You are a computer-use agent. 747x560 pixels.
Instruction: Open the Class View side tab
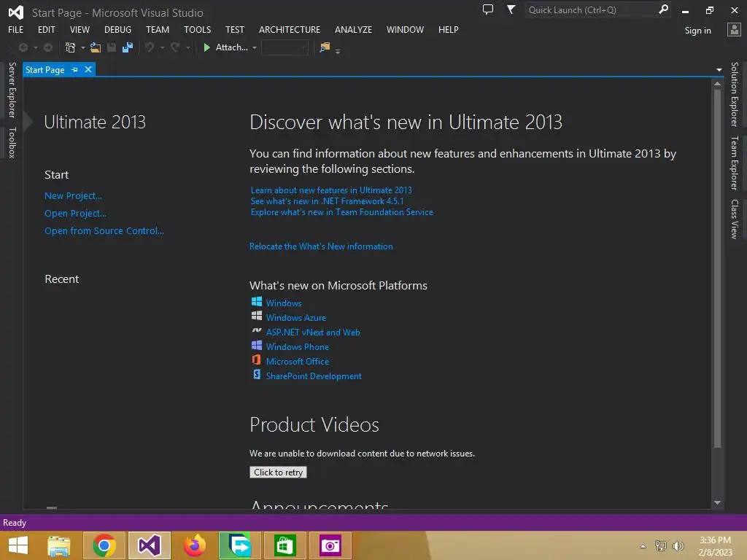pos(734,219)
